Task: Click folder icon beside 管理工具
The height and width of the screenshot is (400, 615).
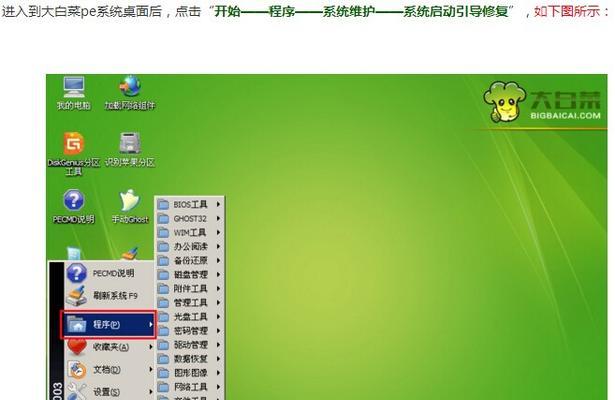Action: tap(163, 303)
